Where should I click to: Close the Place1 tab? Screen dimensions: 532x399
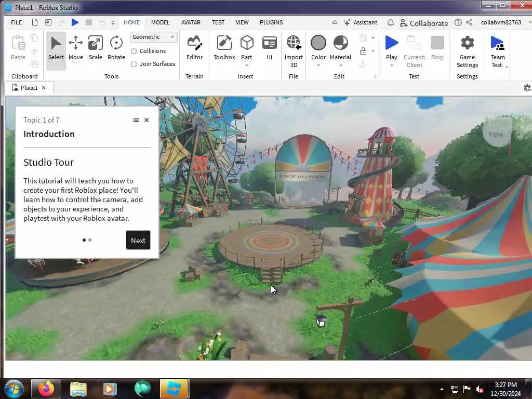tap(44, 88)
